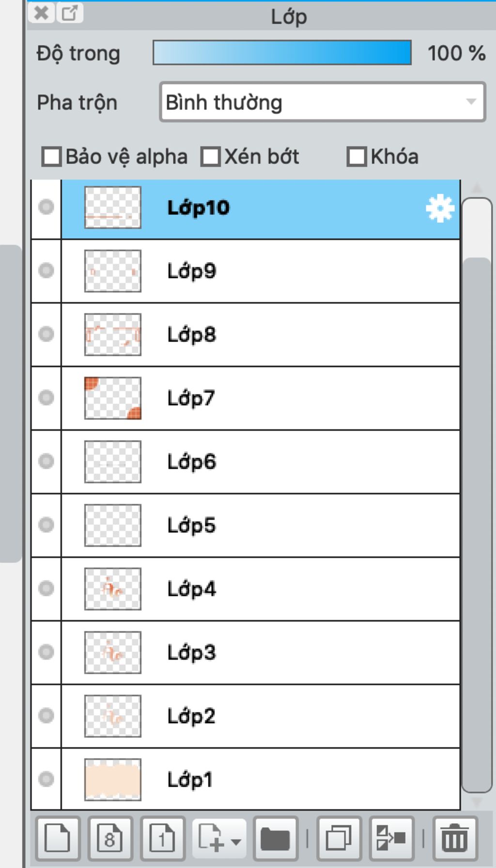
Task: Add a new 1-bit layer
Action: (163, 838)
